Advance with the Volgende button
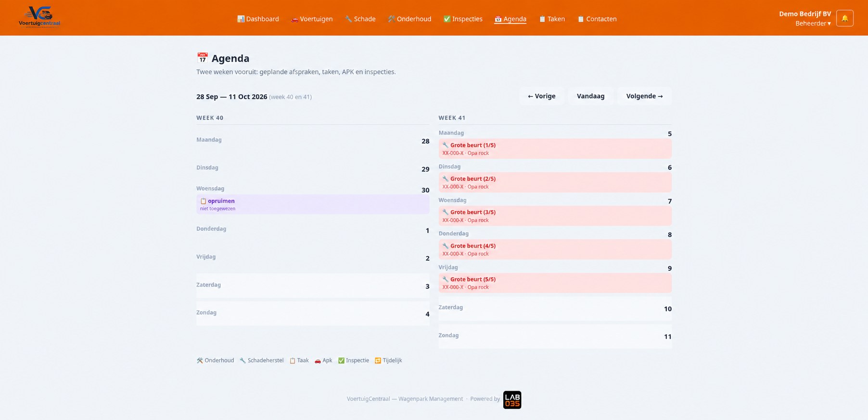 645,96
